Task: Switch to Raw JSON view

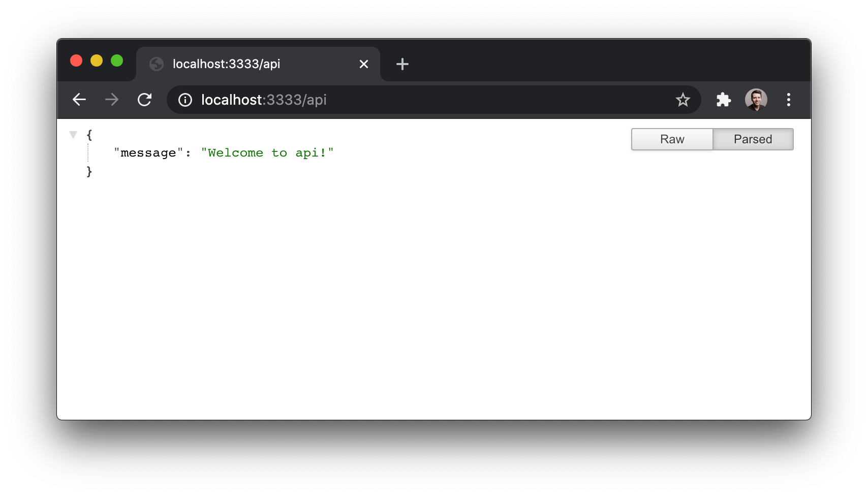Action: click(x=672, y=139)
